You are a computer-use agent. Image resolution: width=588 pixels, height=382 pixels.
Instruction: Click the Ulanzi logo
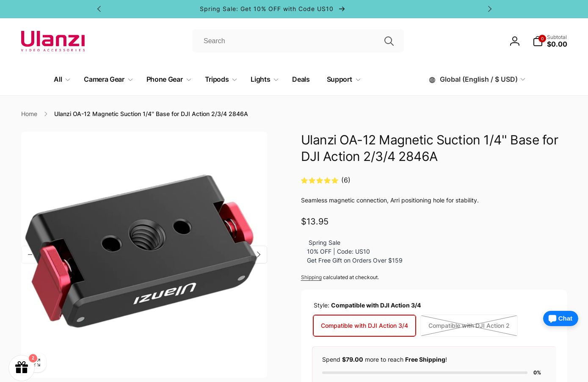[x=53, y=41]
